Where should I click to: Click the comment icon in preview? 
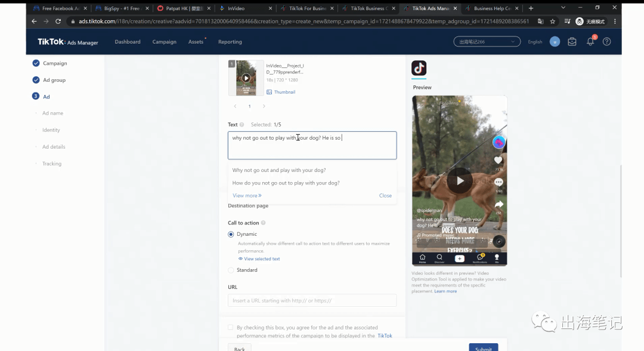click(499, 182)
